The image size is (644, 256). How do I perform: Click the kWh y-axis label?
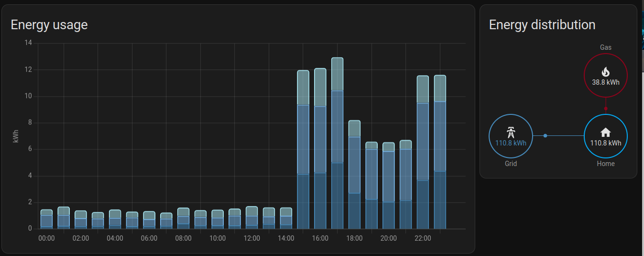[16, 136]
